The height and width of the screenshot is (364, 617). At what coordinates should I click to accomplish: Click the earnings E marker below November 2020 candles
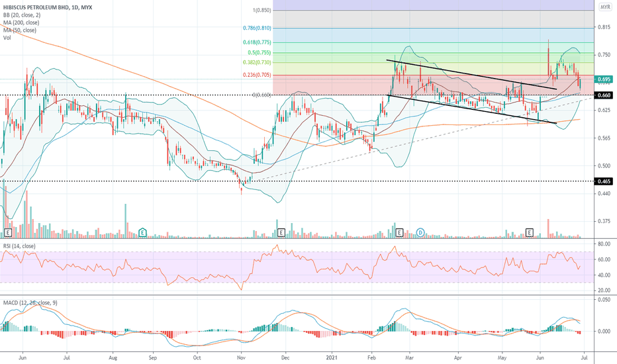point(281,232)
